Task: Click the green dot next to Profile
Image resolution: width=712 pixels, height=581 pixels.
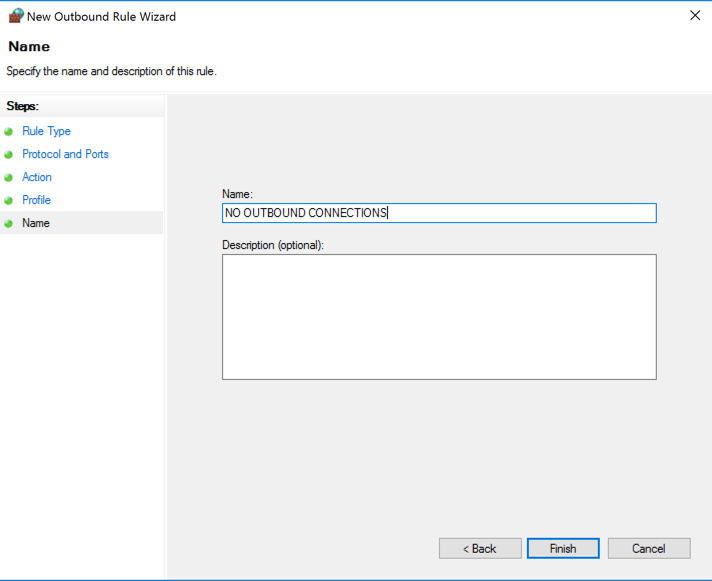Action: pyautogui.click(x=9, y=200)
